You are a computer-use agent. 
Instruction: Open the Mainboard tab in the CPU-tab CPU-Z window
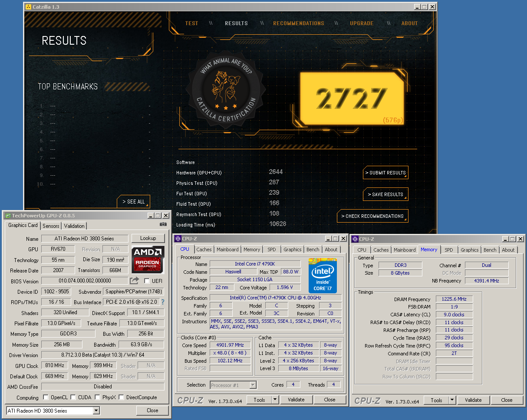[x=227, y=249]
